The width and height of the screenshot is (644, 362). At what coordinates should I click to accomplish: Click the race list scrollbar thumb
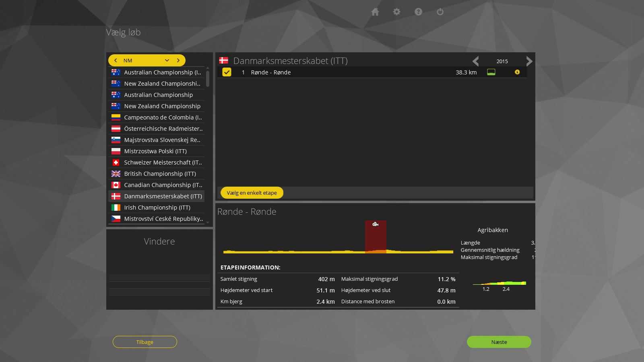(x=208, y=79)
